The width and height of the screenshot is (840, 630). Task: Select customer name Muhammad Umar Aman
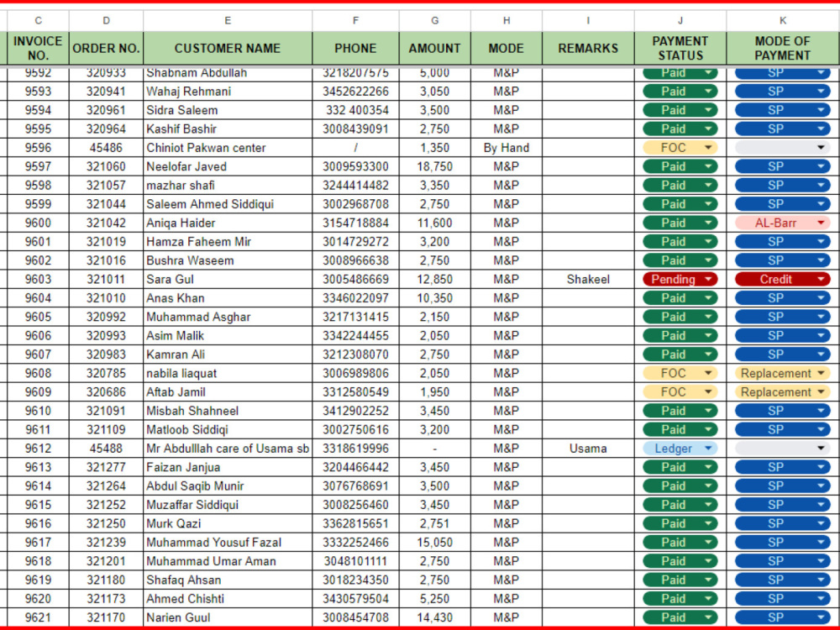coord(228,561)
